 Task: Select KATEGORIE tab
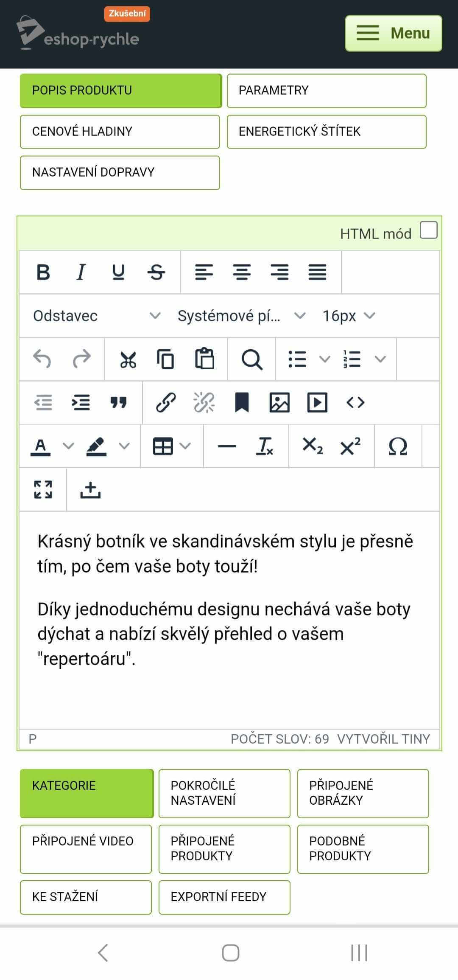click(x=87, y=793)
